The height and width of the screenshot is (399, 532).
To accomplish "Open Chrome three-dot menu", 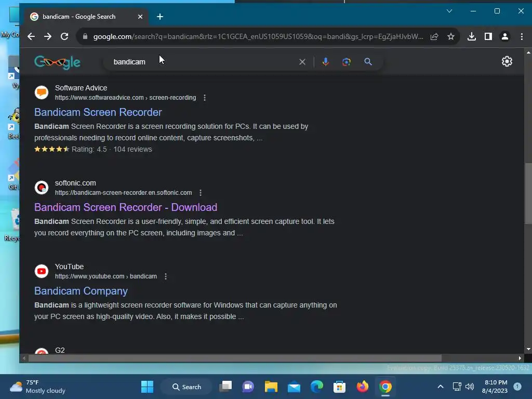I will click(x=522, y=37).
